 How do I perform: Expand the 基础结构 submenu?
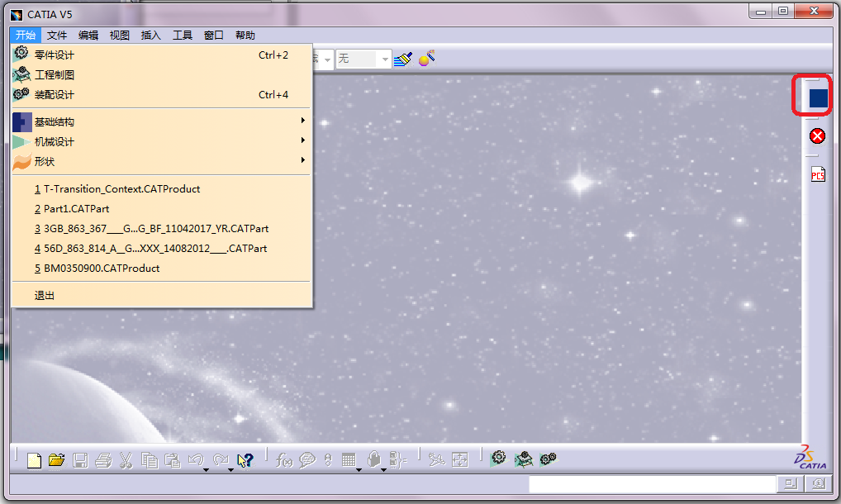coord(161,121)
